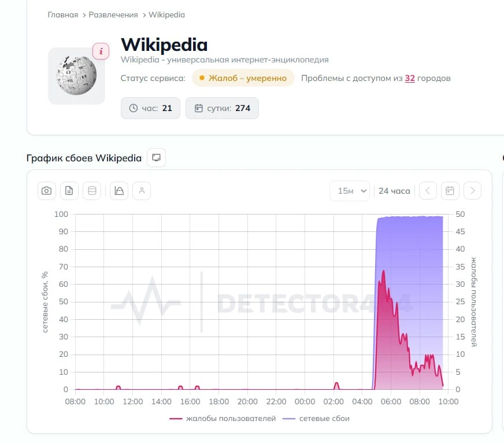Screen dimensions: 504x443
Task: Click the camera screenshot icon
Action: coord(47,191)
